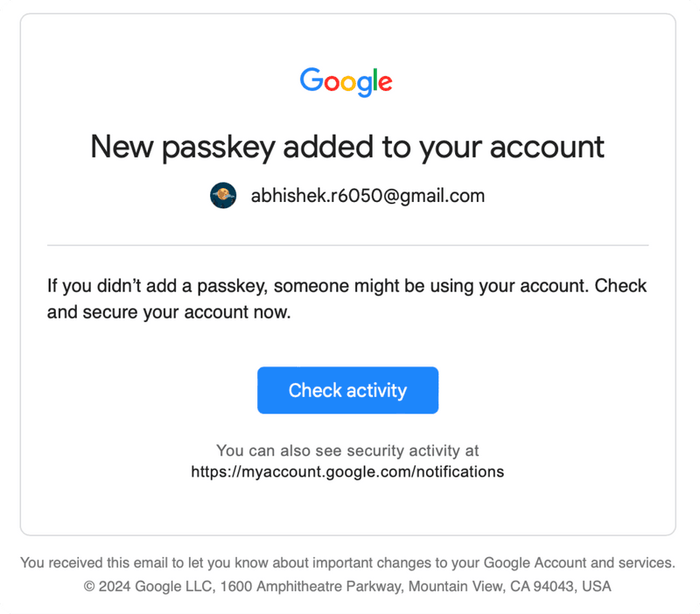Click the word 'account' in the heading

[x=548, y=147]
